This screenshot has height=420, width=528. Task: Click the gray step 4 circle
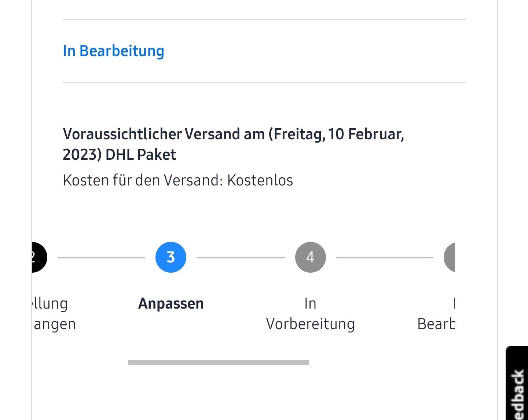[310, 257]
